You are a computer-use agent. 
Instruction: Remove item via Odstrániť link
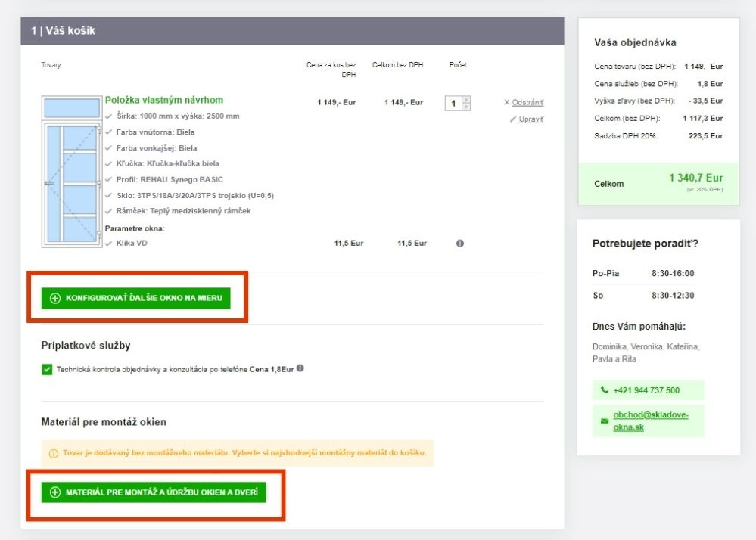coord(527,103)
